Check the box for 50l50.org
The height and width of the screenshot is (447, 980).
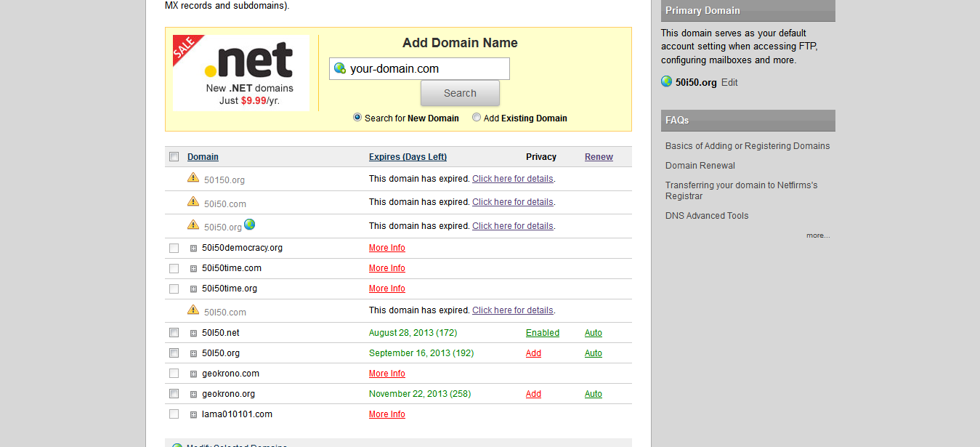[174, 353]
